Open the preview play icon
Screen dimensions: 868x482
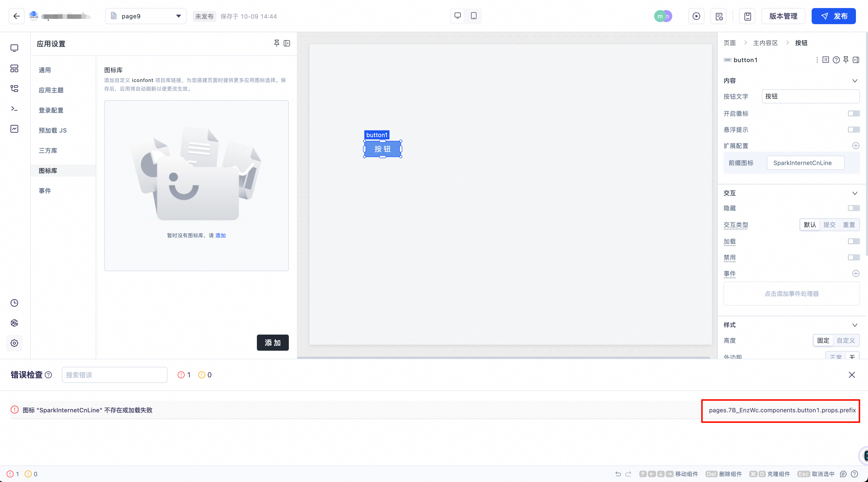click(x=696, y=16)
